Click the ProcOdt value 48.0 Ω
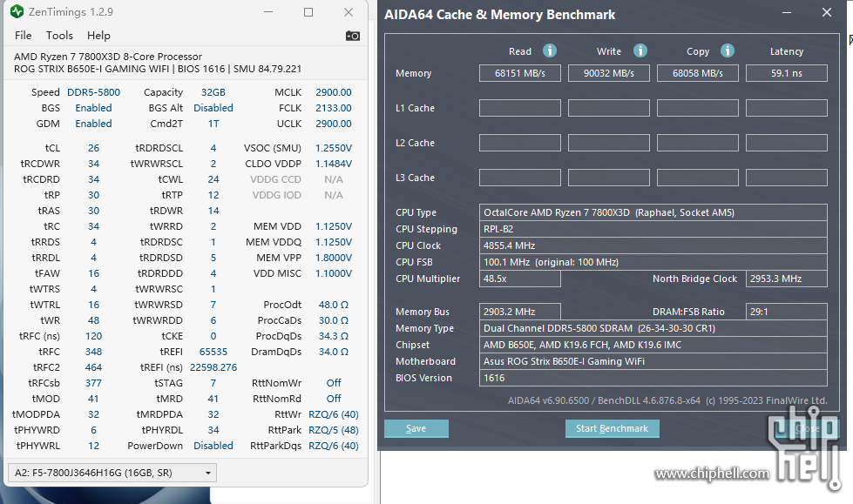This screenshot has width=853, height=504. pyautogui.click(x=334, y=305)
